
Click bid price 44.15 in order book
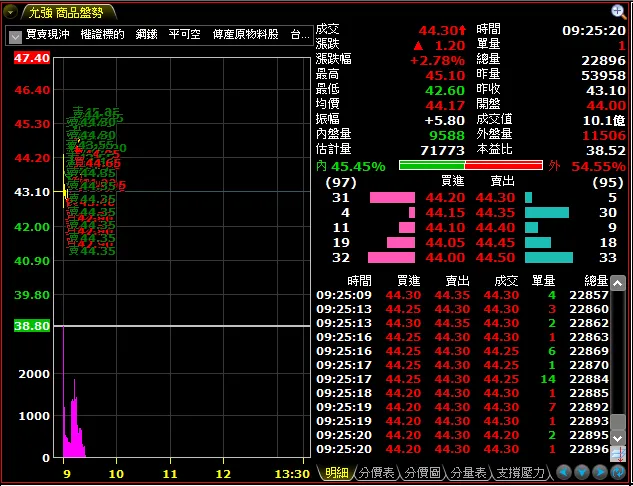(445, 213)
